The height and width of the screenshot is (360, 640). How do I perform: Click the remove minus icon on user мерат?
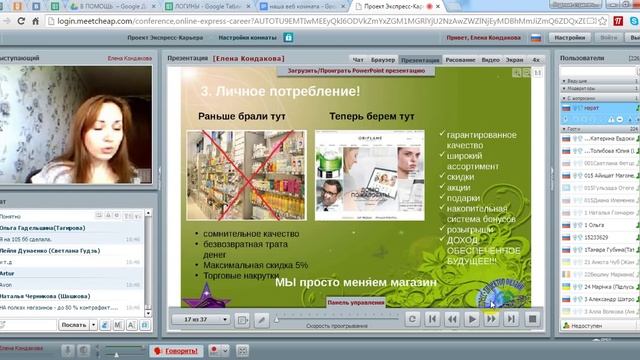tap(620, 120)
